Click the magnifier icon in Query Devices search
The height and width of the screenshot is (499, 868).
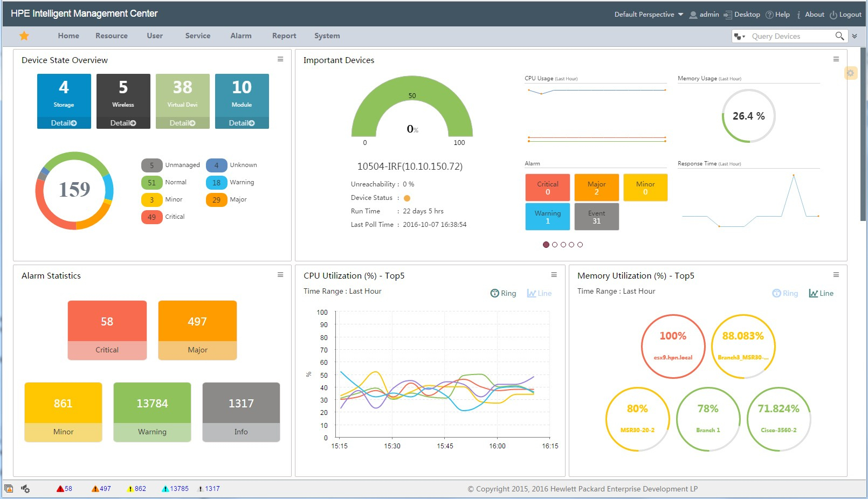(839, 36)
